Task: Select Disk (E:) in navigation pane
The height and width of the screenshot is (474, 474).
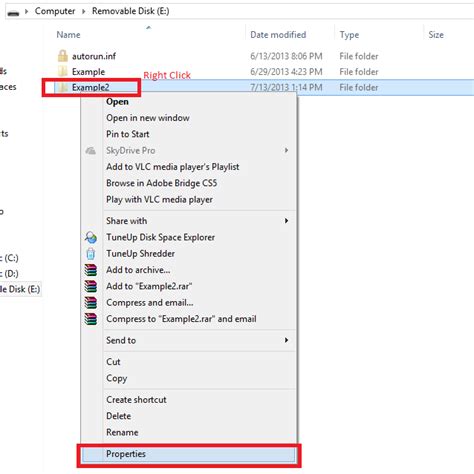Action: coord(20,289)
